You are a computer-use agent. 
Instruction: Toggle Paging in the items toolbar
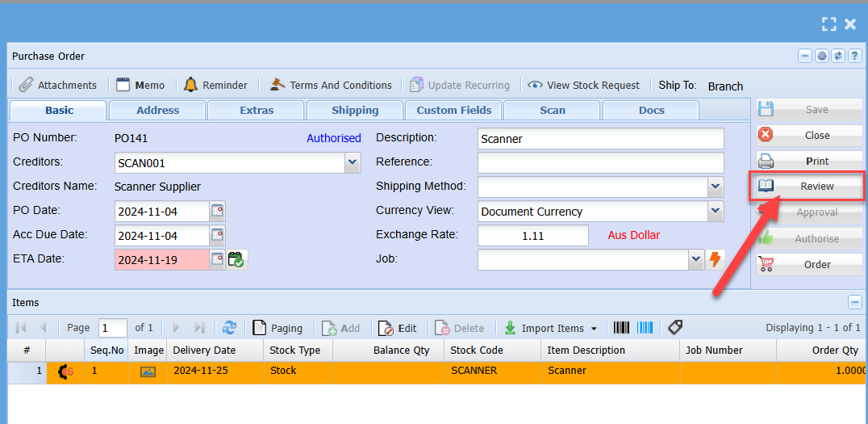(x=278, y=328)
